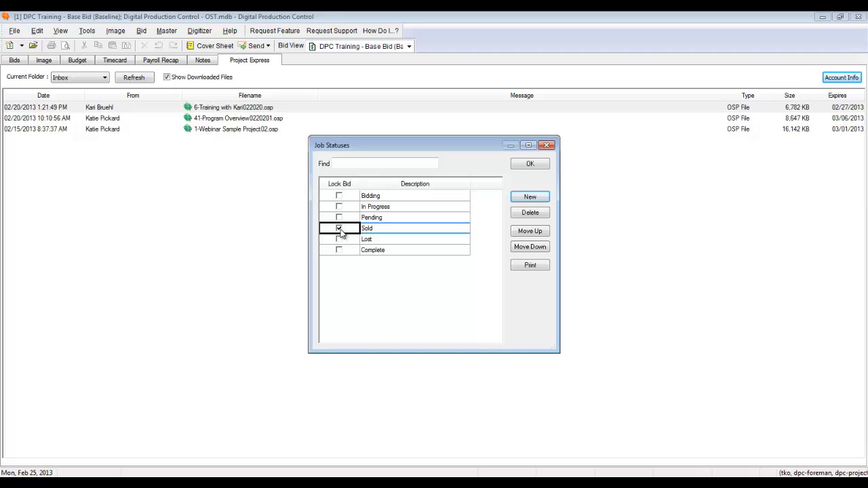The image size is (868, 488).
Task: Uncheck Lock Bid checkbox for Sold
Action: tap(339, 228)
